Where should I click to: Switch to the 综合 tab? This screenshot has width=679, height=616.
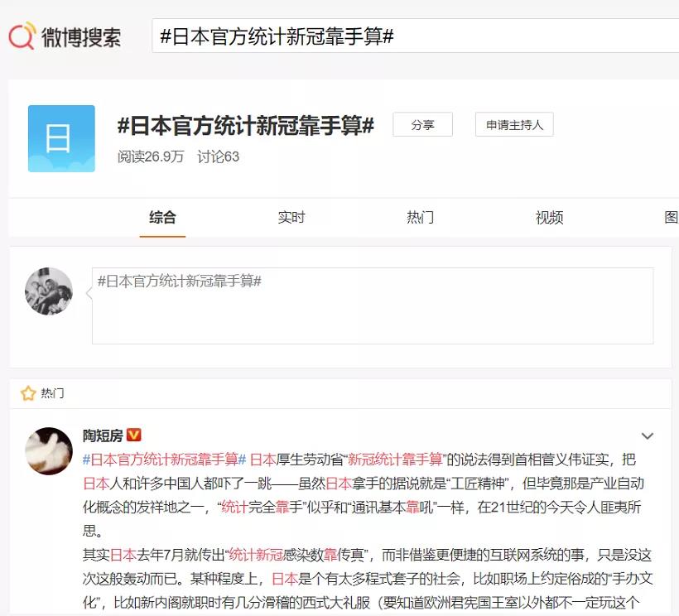click(162, 217)
